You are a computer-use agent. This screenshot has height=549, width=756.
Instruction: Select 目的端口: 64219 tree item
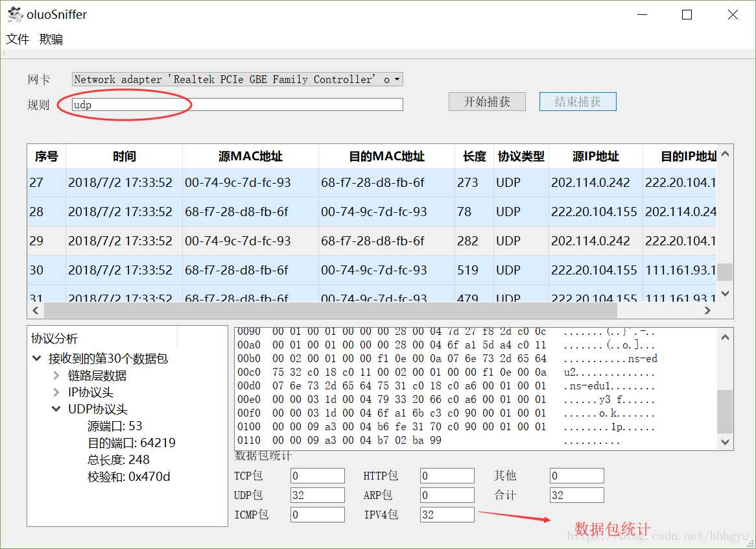coord(131,443)
